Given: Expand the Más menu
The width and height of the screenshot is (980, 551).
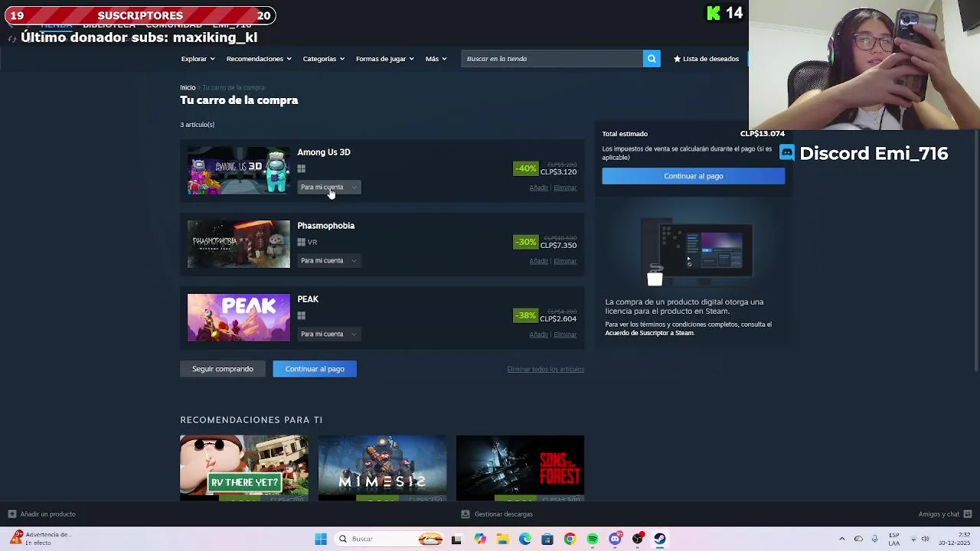Looking at the screenshot, I should [x=436, y=59].
